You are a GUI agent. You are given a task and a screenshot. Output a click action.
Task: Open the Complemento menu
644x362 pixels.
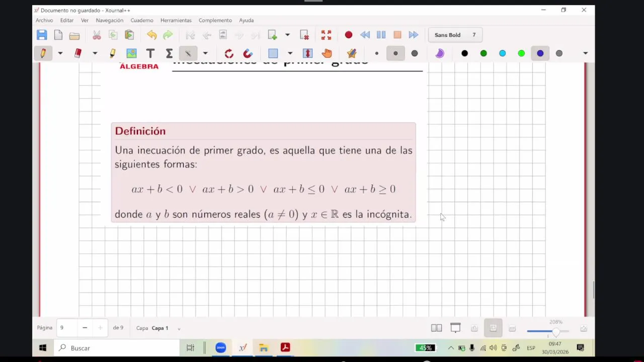pyautogui.click(x=215, y=20)
